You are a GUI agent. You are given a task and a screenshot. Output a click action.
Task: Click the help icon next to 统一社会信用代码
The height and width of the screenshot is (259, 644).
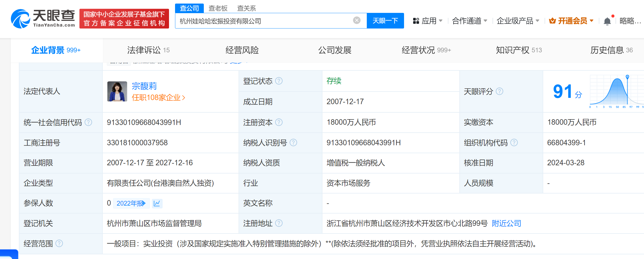[88, 122]
